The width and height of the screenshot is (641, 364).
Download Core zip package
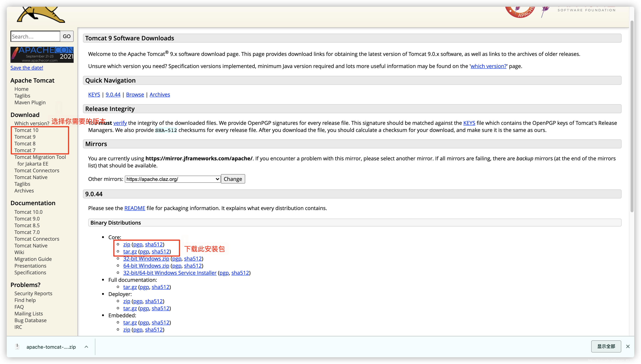point(127,244)
